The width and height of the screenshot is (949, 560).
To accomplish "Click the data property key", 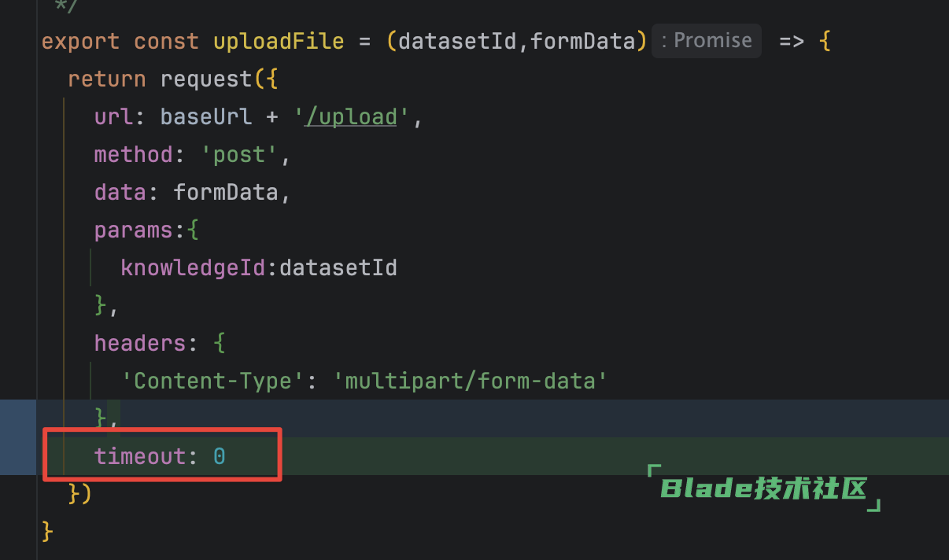I will [x=120, y=193].
